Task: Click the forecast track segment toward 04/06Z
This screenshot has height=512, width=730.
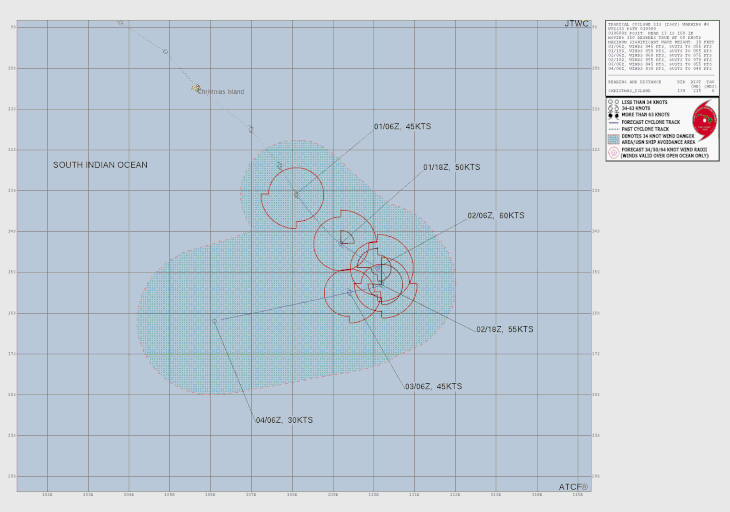Action: [x=282, y=307]
